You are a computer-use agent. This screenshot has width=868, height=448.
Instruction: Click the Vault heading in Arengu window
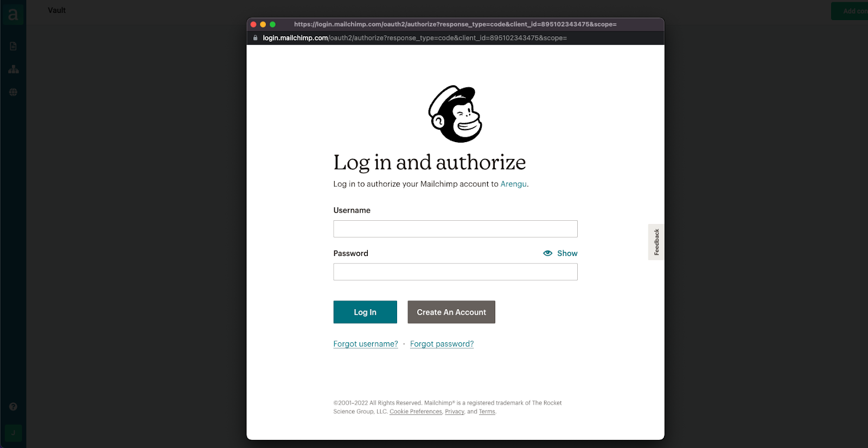click(56, 10)
